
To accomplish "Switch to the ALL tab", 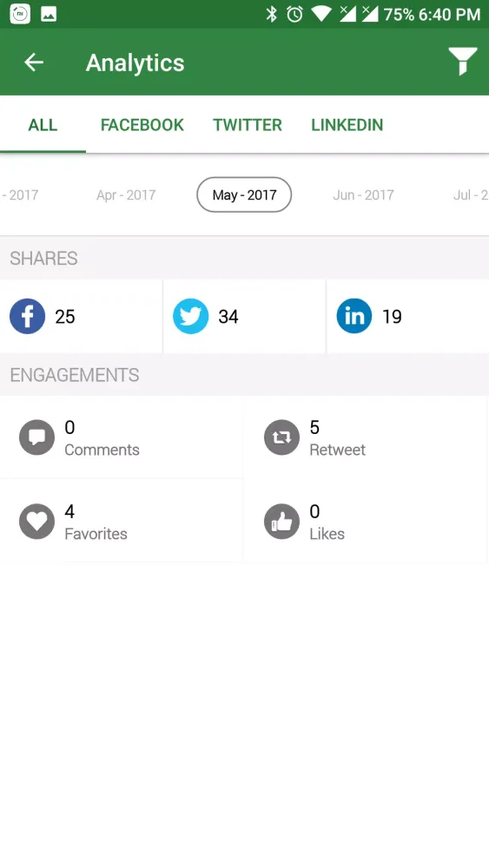I will tap(43, 125).
